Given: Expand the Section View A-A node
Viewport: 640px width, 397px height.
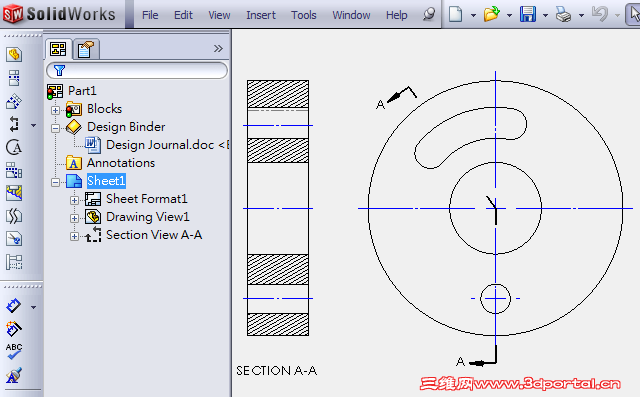Looking at the screenshot, I should click(x=74, y=236).
